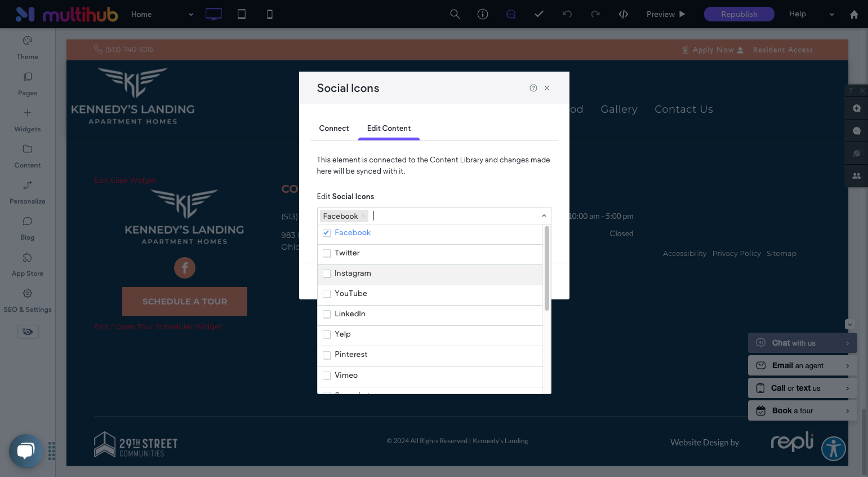This screenshot has height=477, width=868.
Task: Click the Preview button
Action: click(666, 14)
